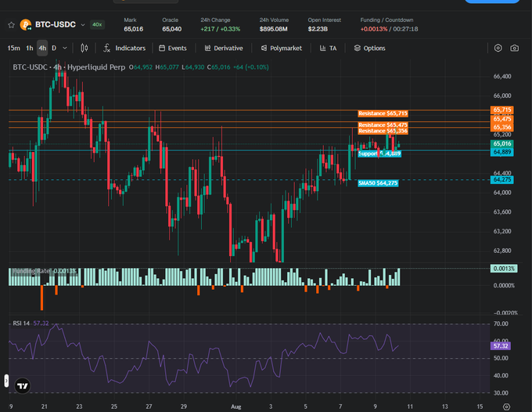Click the Funding / Countdown value
This screenshot has width=532, height=412.
pyautogui.click(x=389, y=29)
